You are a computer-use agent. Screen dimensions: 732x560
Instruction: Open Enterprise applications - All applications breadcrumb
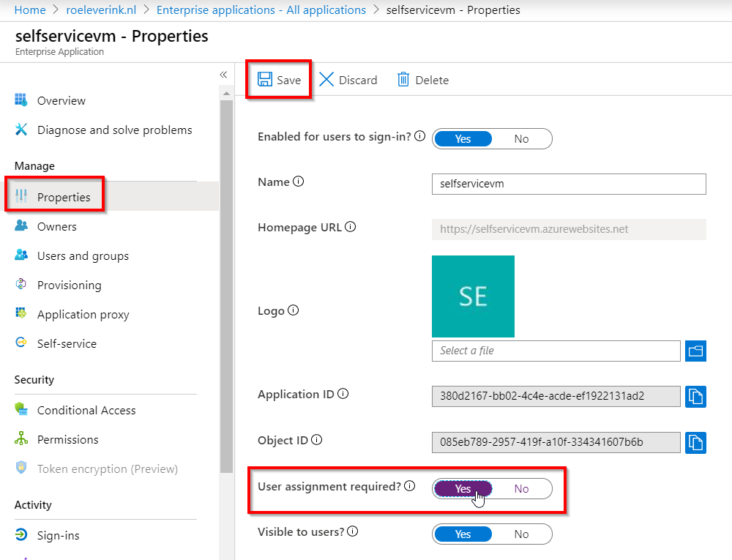tap(261, 10)
